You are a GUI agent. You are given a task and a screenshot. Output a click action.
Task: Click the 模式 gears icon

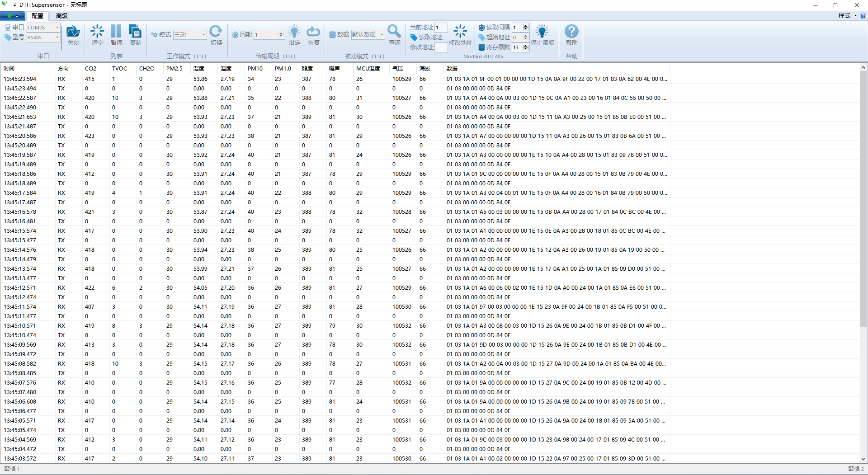[x=154, y=34]
